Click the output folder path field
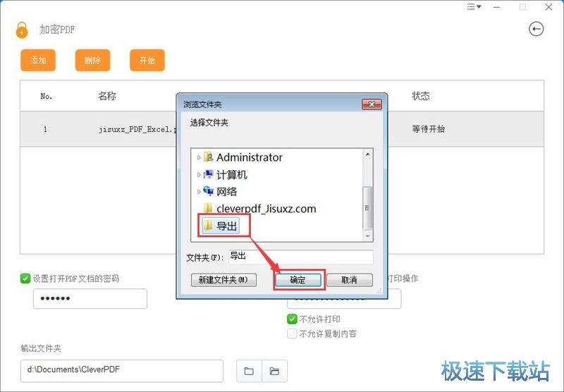564x392 pixels. click(x=121, y=370)
